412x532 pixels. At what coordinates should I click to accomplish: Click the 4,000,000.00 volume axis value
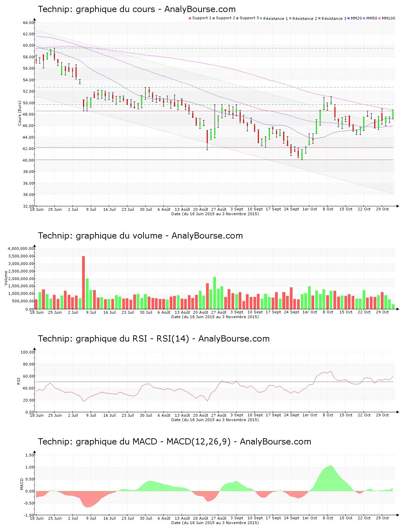20,248
